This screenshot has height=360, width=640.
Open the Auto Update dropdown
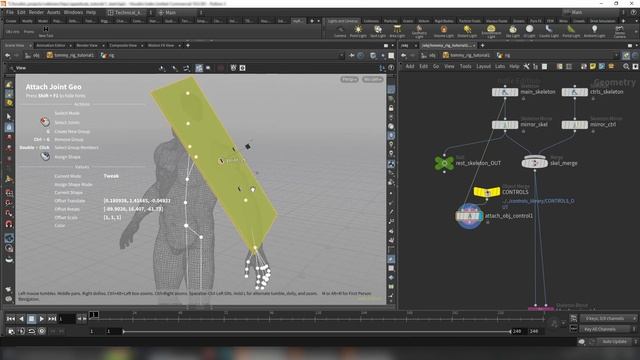click(617, 342)
